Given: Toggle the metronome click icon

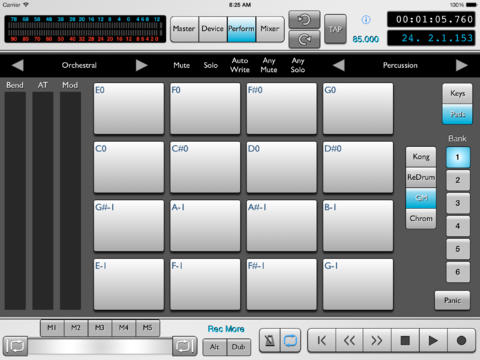Looking at the screenshot, I should click(270, 340).
